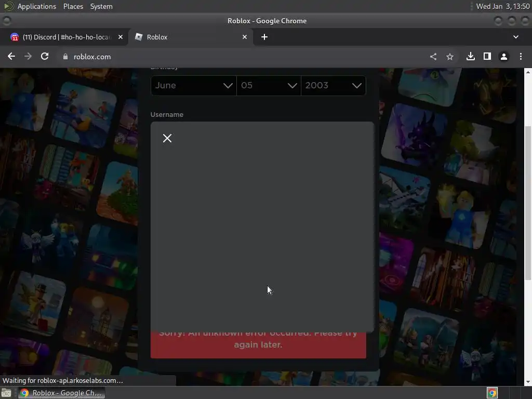Click the page vertical scrollbar thumb
532x399 pixels.
528,203
